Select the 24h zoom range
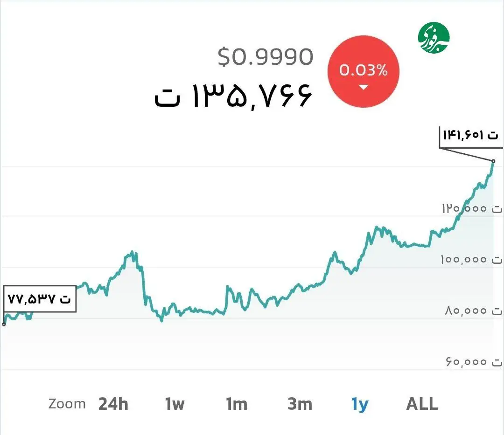The height and width of the screenshot is (435, 504). tap(113, 404)
